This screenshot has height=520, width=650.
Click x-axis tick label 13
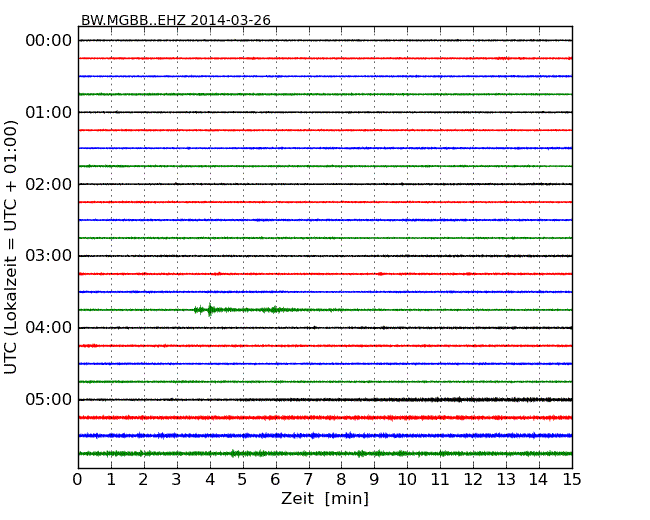(x=506, y=480)
